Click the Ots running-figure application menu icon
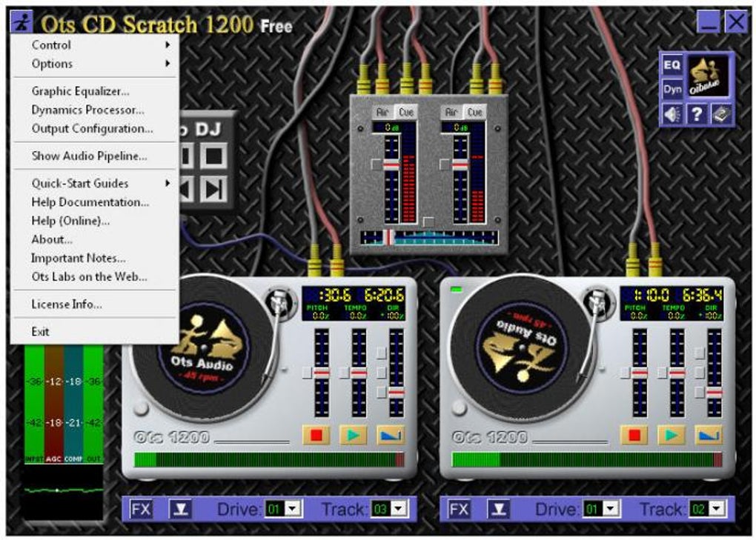Image resolution: width=756 pixels, height=540 pixels. click(21, 21)
